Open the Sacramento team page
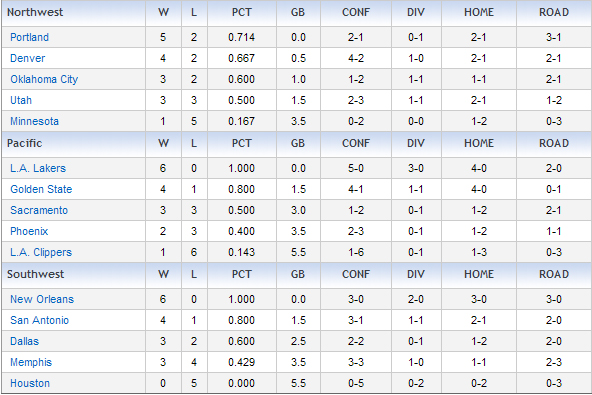The image size is (592, 395). (x=39, y=210)
